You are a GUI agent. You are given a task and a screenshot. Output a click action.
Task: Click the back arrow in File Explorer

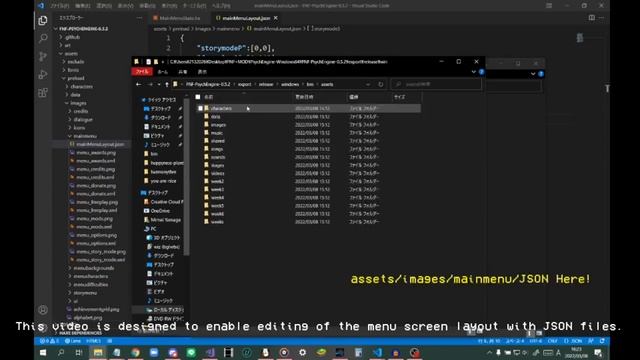click(x=138, y=84)
